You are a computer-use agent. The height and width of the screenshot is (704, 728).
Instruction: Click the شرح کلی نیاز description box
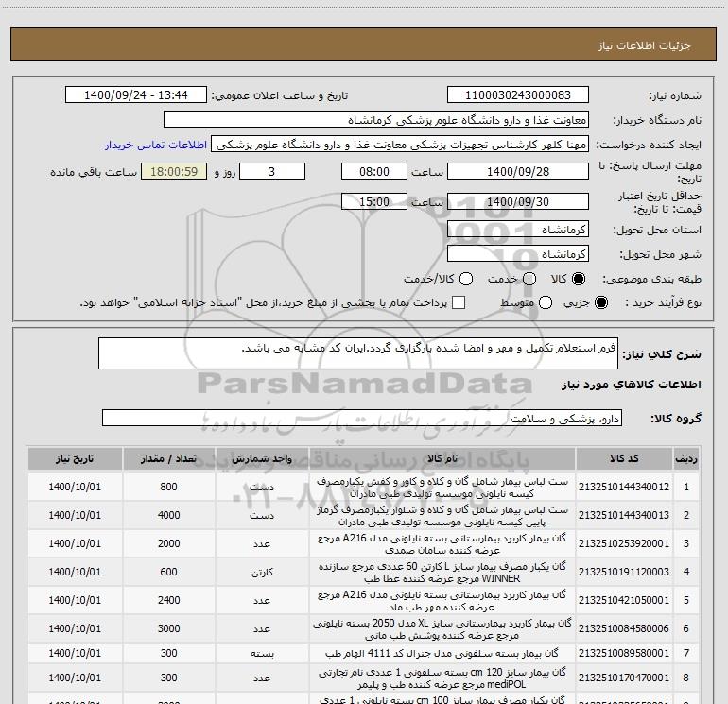(358, 353)
